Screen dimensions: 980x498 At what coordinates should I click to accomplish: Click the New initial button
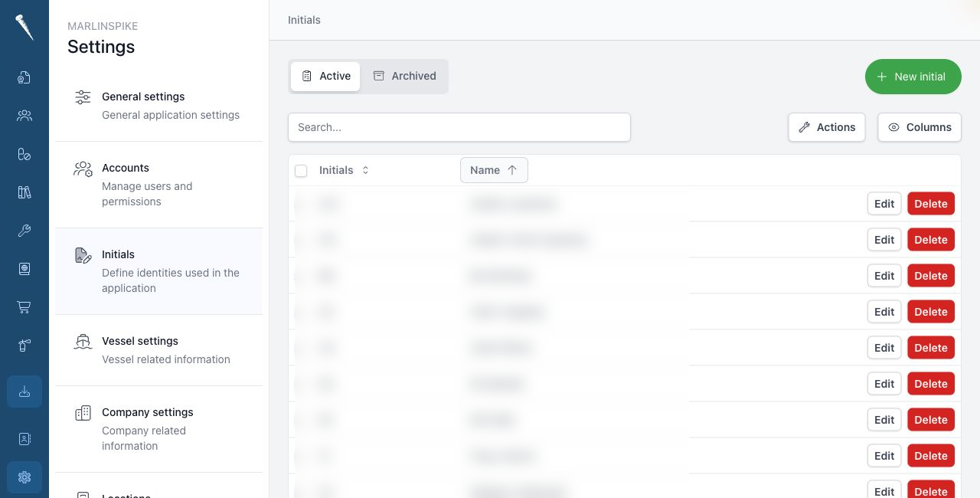pos(913,77)
